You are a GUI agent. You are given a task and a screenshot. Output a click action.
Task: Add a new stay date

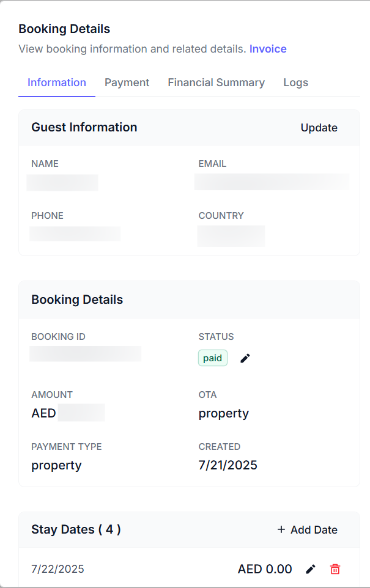tap(307, 530)
